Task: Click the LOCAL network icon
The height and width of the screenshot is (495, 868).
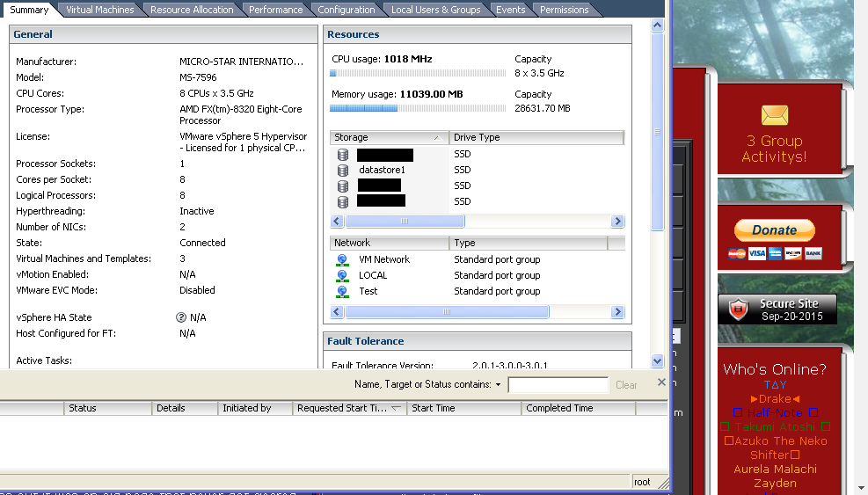Action: [342, 276]
